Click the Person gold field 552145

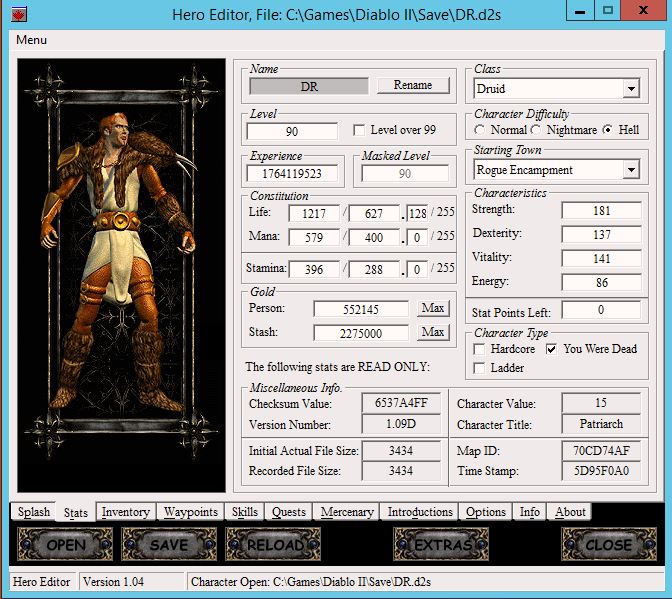tap(361, 309)
